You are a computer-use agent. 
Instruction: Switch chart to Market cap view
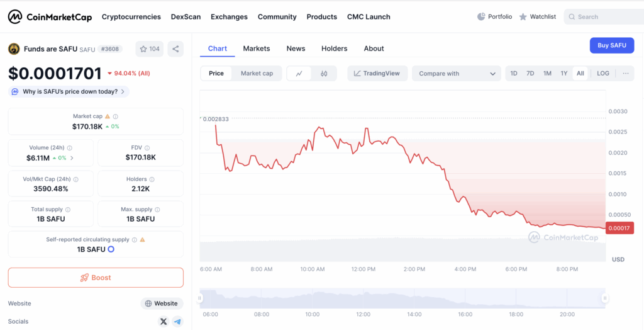[x=257, y=74]
